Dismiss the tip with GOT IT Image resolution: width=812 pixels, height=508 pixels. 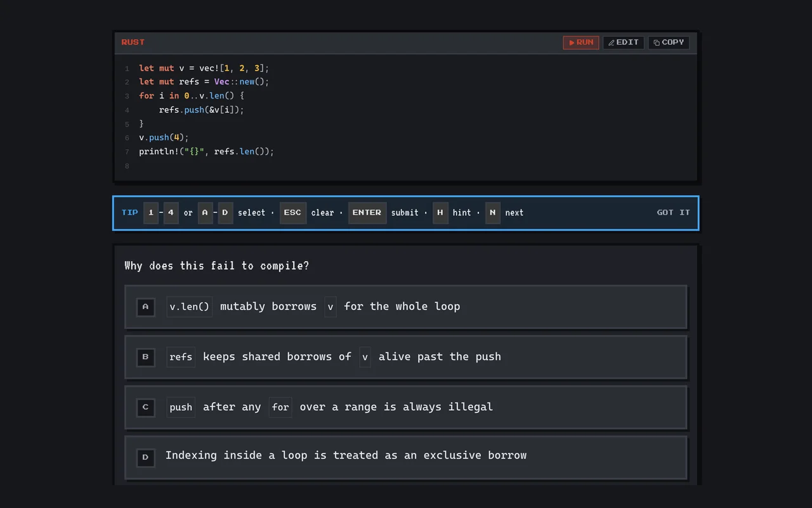coord(673,213)
